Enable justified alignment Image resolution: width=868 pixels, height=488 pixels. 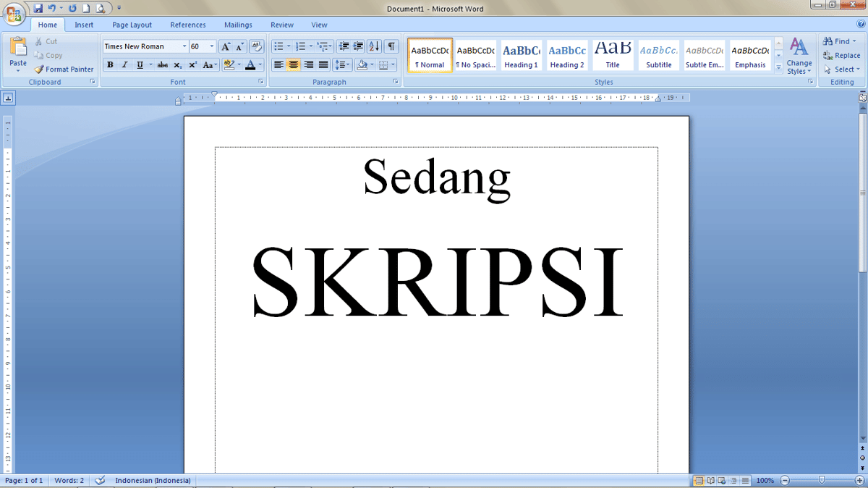[321, 64]
